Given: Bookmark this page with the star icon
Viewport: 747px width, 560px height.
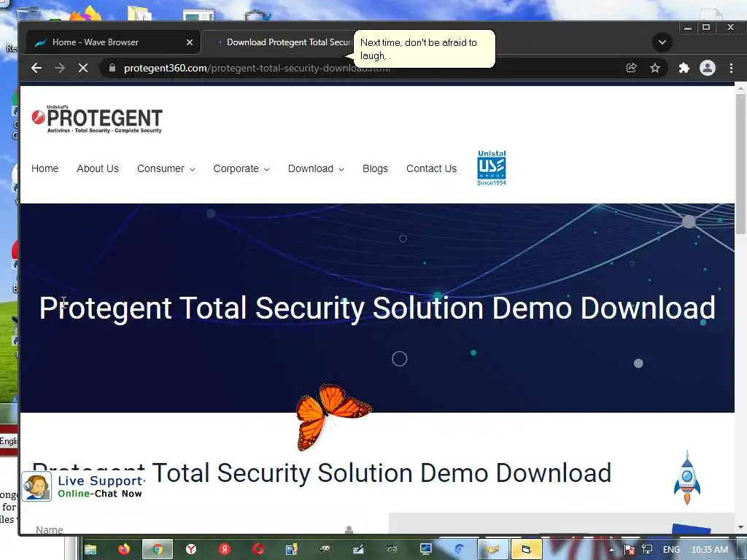Looking at the screenshot, I should (x=655, y=68).
